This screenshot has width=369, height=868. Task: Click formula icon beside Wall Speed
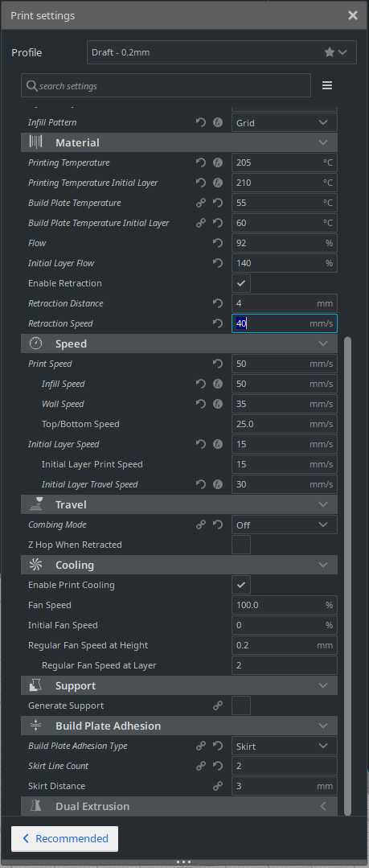(218, 404)
